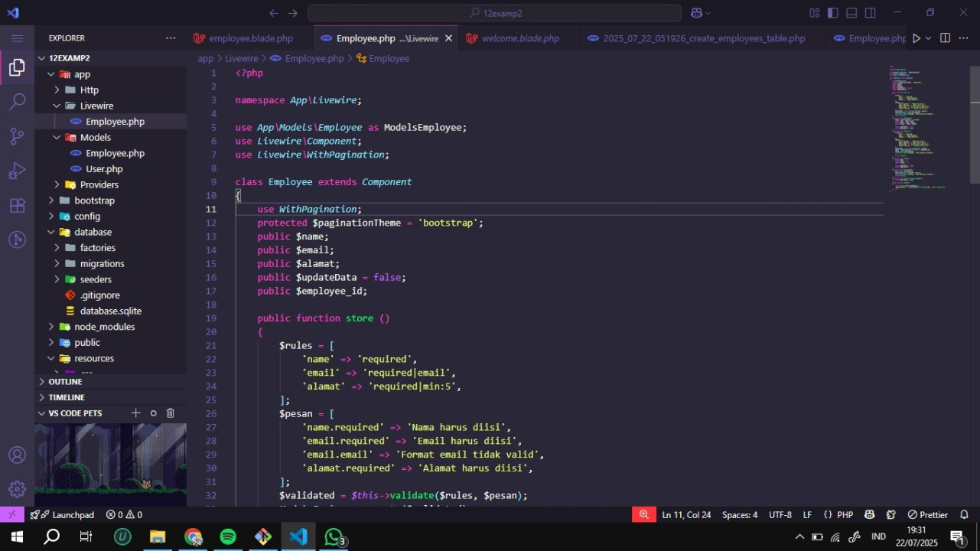
Task: Toggle the bottom panel layout button
Action: pyautogui.click(x=851, y=13)
